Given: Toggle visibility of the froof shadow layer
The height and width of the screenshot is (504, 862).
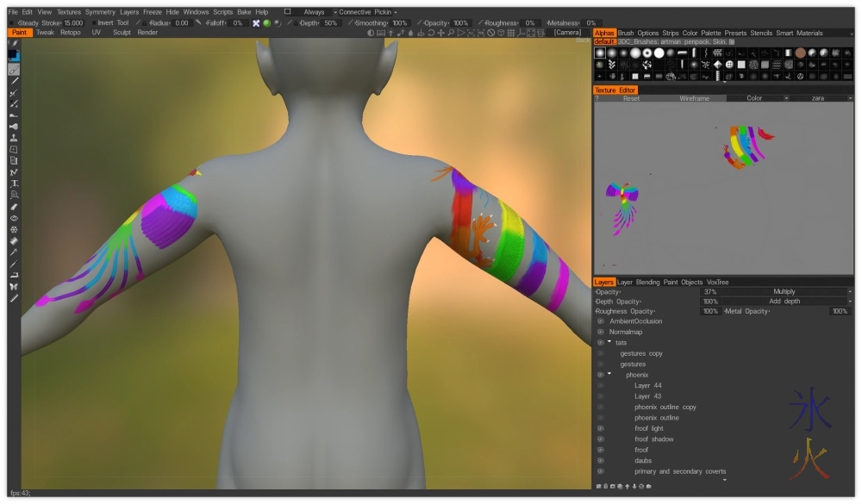Looking at the screenshot, I should click(x=601, y=439).
